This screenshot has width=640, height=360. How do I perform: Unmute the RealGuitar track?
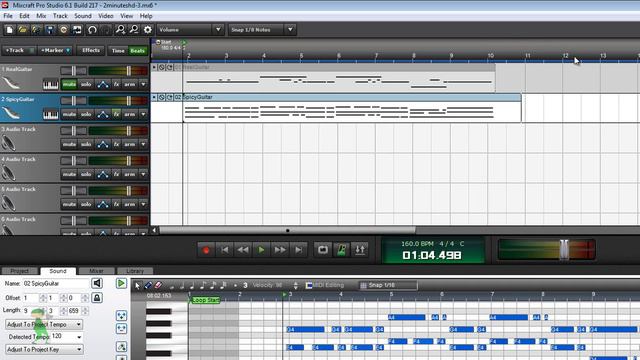[69, 84]
